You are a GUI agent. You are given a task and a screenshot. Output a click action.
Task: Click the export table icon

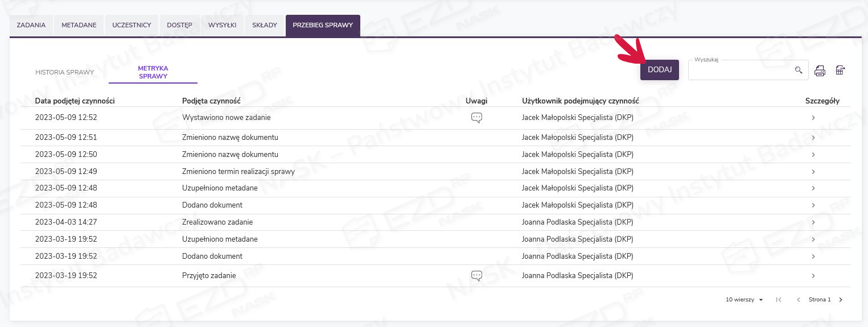pos(840,70)
